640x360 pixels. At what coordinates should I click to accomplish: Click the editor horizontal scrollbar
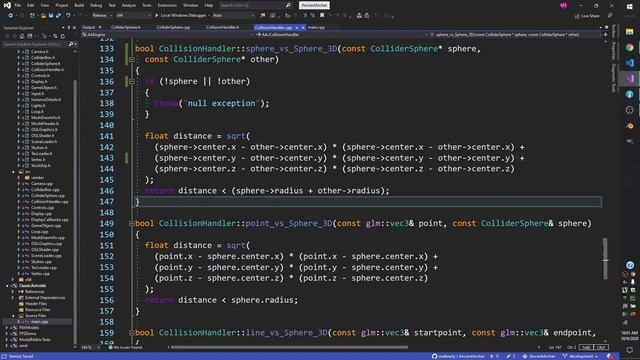289,348
